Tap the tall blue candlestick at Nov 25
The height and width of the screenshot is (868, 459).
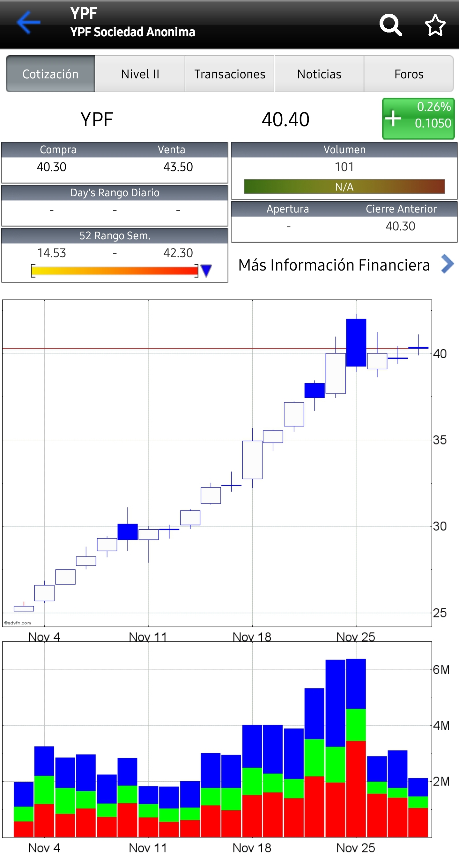[356, 342]
